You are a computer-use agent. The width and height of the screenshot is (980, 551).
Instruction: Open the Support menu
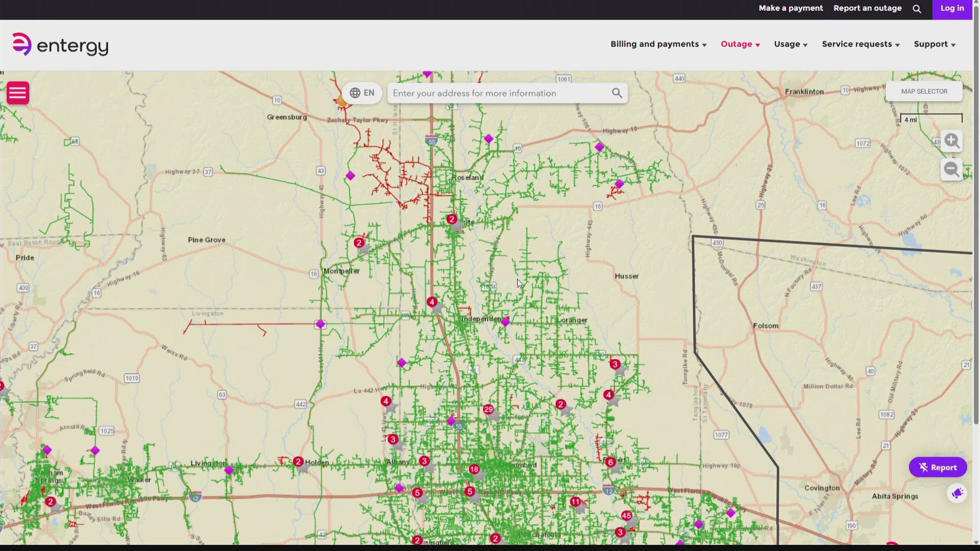(934, 44)
